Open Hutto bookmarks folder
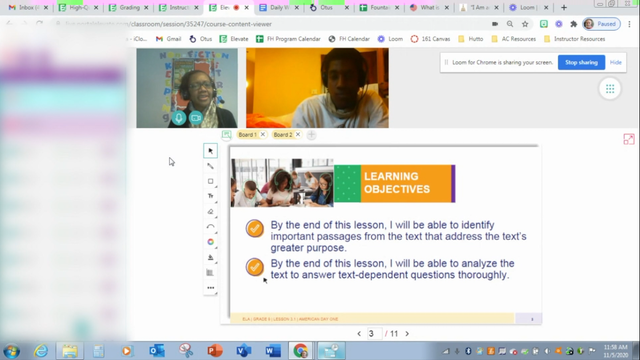Viewport: 640px width, 360px height. tap(471, 39)
